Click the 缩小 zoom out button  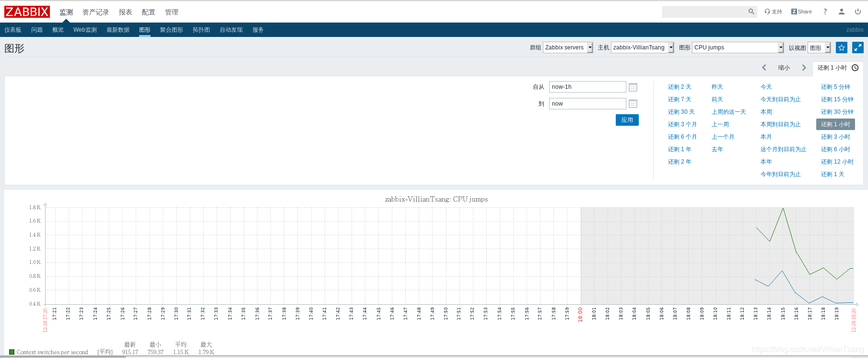pyautogui.click(x=784, y=68)
